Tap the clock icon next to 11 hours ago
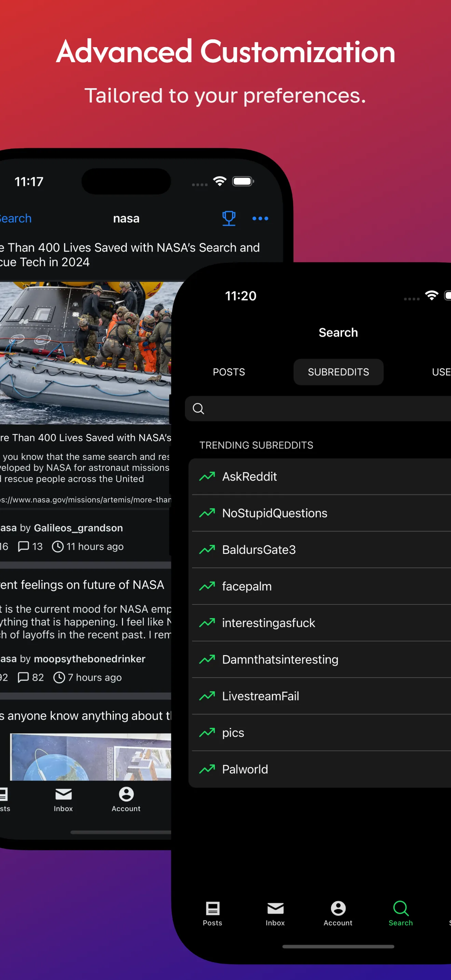This screenshot has width=451, height=980. [x=58, y=546]
